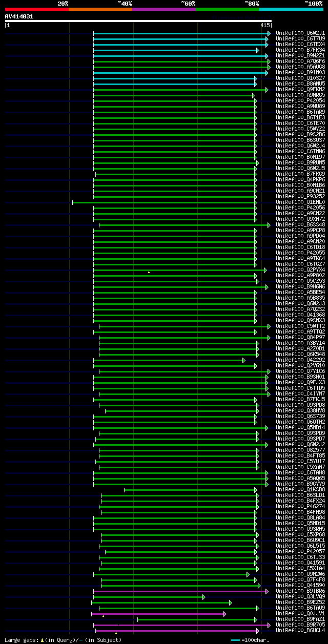
Task: Select the UniRef100_Q3LVQ9 label
Action: click(x=300, y=596)
